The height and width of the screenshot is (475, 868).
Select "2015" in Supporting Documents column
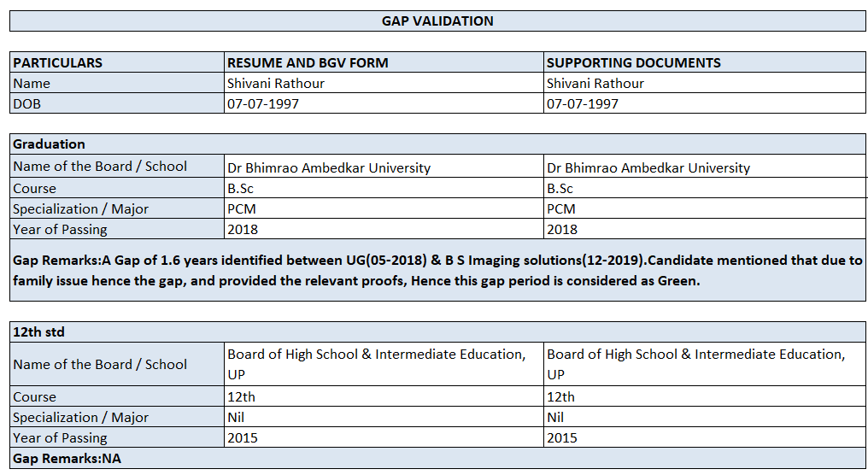tap(705, 437)
